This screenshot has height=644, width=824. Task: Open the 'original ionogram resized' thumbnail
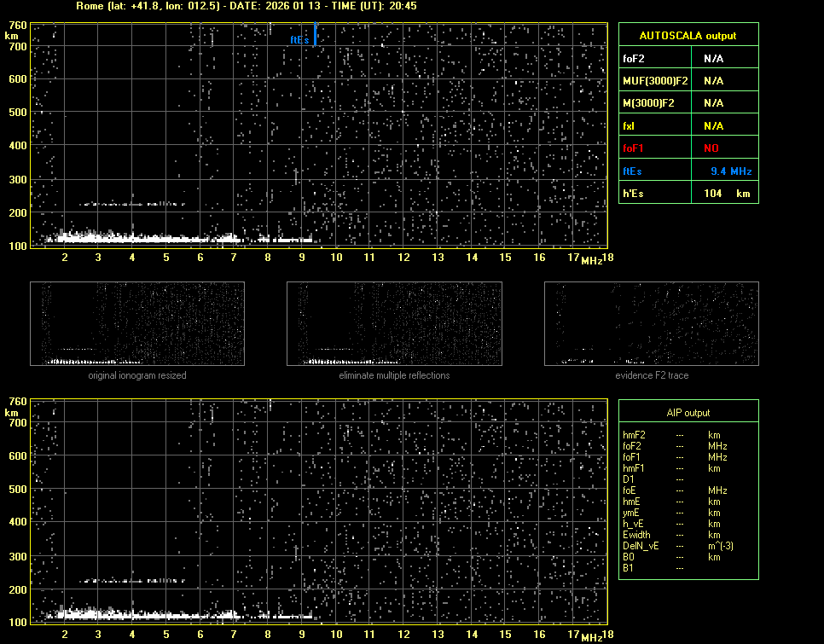pyautogui.click(x=137, y=323)
